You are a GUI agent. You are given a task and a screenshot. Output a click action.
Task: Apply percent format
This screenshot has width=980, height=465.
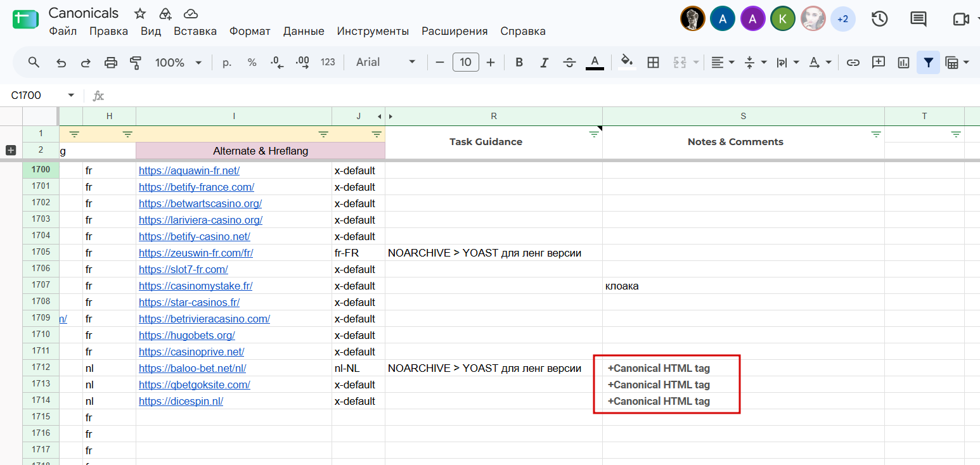click(252, 62)
